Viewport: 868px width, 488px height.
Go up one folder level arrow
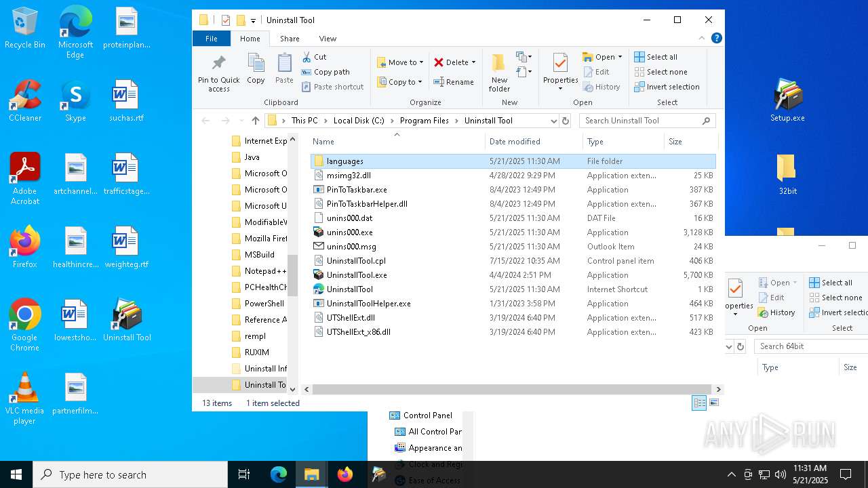[x=255, y=121]
